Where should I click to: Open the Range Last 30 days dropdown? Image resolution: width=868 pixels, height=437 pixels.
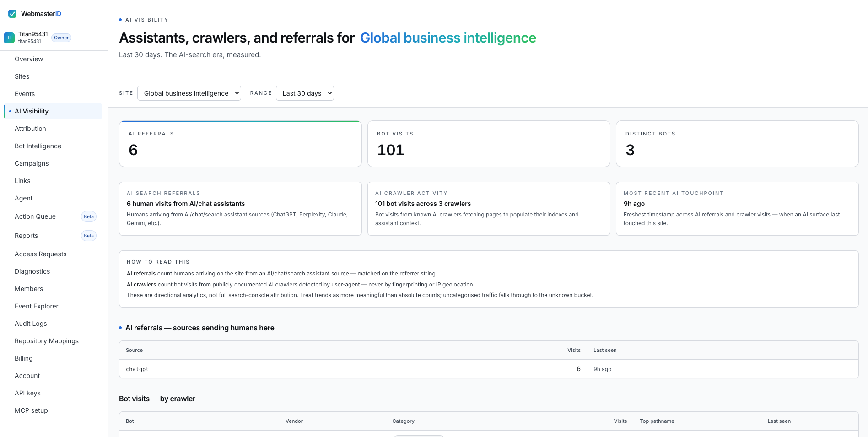pos(305,93)
